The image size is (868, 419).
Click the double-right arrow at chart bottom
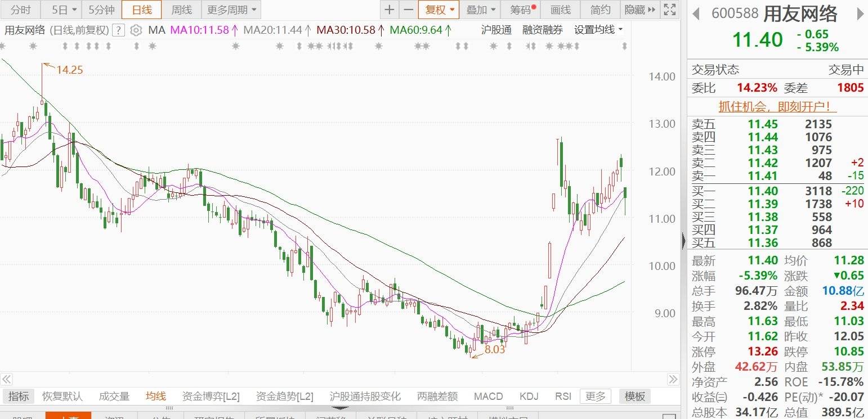pyautogui.click(x=673, y=379)
